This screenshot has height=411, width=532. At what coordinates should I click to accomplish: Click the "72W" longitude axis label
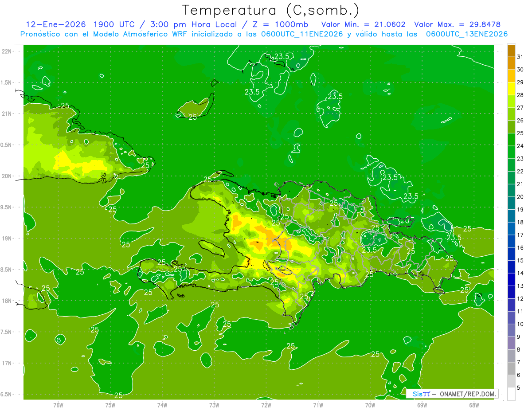pos(266,405)
